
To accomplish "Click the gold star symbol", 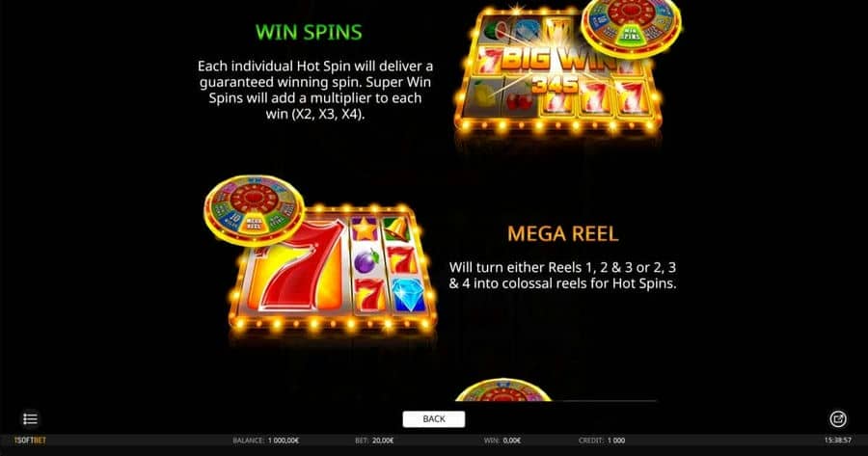I will [365, 228].
